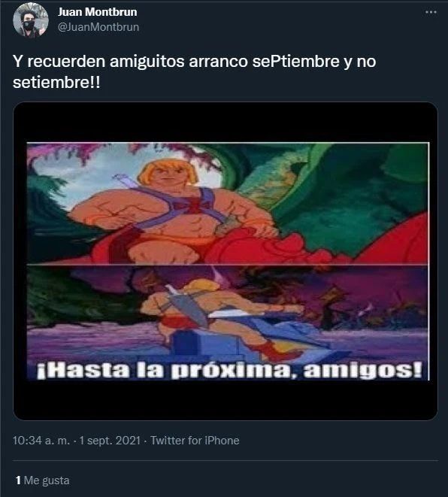The image size is (448, 497).
Task: Click the black bar above the meme
Action: [x=226, y=123]
